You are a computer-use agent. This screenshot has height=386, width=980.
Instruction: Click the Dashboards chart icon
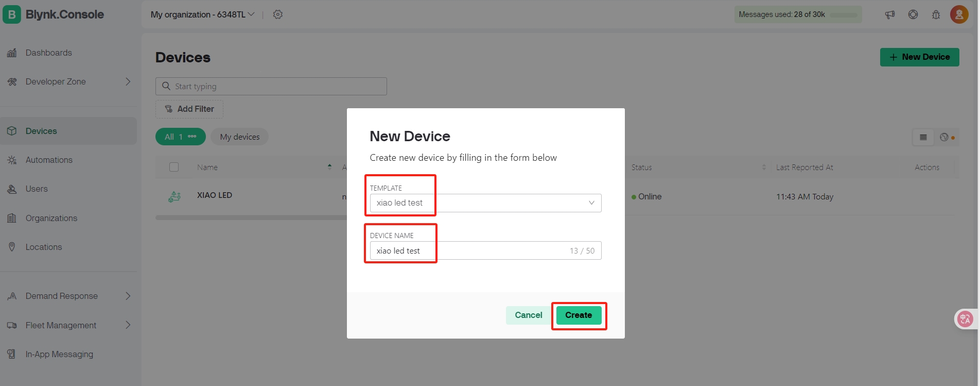[12, 53]
